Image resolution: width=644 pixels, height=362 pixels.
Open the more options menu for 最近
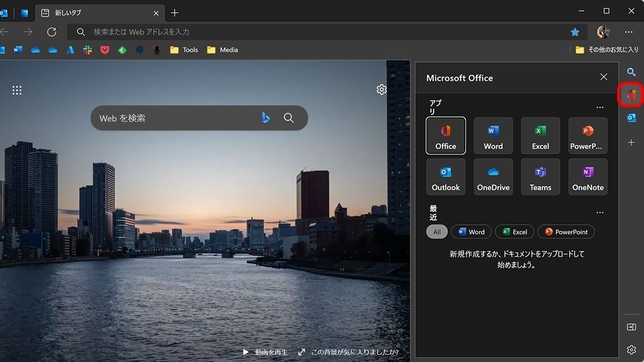click(600, 212)
